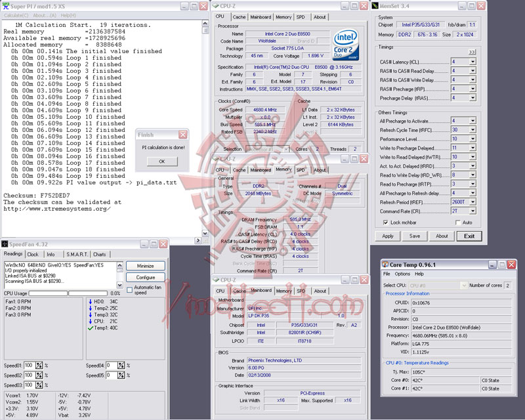Open the Precharge Delay (tRAS) dropdown
This screenshot has width=525, height=420.
(472, 98)
